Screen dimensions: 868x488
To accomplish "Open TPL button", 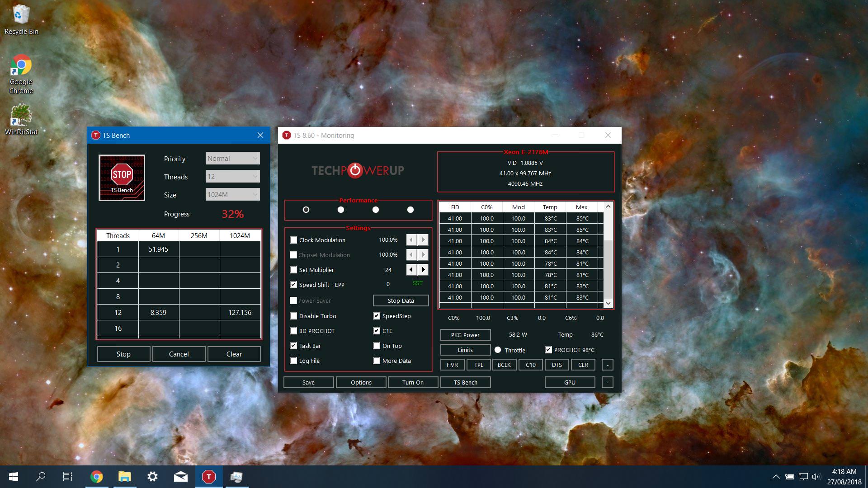I will (478, 365).
